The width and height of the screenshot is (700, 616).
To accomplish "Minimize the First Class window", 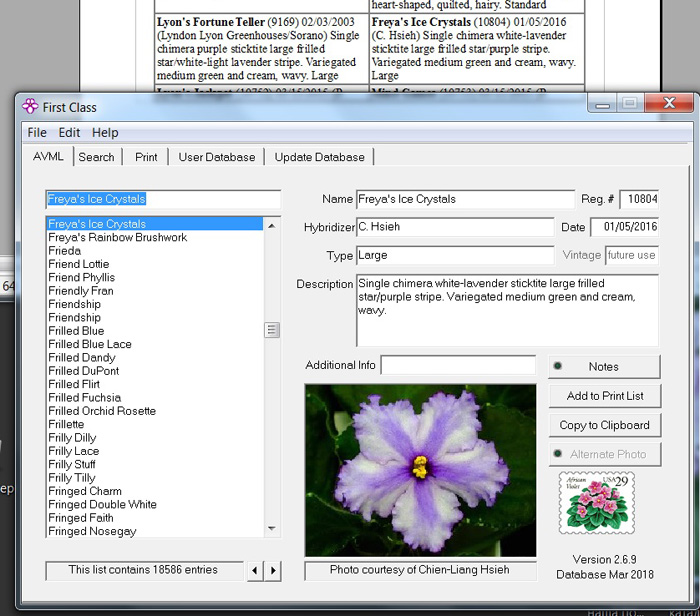I will [x=602, y=103].
